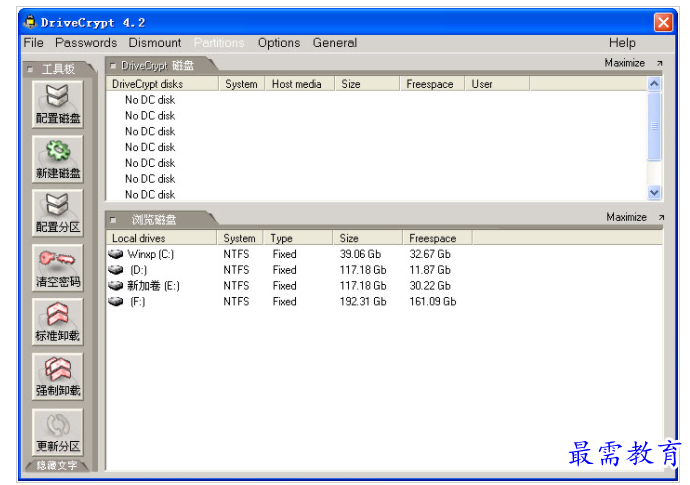Open the Dismount menu
The height and width of the screenshot is (485, 690).
tap(154, 43)
